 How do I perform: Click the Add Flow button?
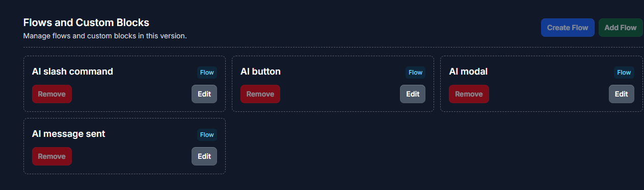[621, 28]
